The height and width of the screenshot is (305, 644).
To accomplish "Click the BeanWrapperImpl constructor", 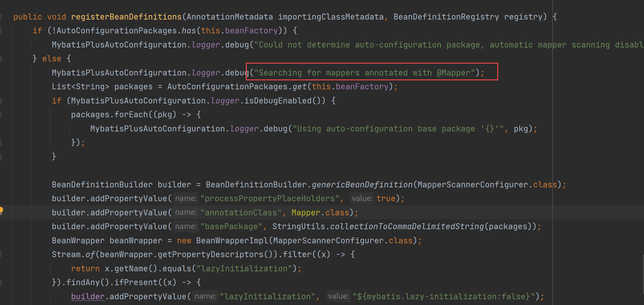I will point(232,241).
